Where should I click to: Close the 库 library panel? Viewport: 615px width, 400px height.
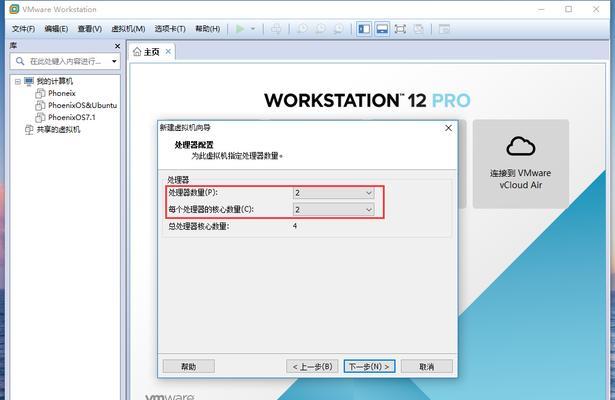[x=117, y=46]
